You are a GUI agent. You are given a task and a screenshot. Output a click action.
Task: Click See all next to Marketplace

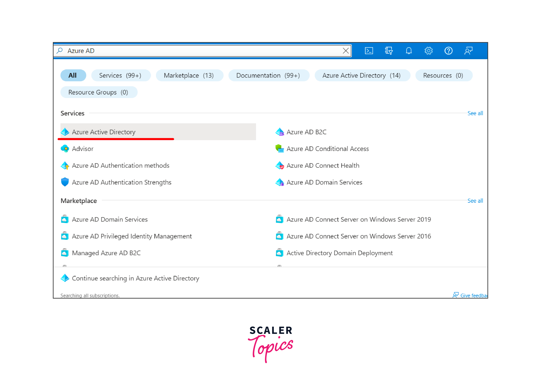coord(475,201)
